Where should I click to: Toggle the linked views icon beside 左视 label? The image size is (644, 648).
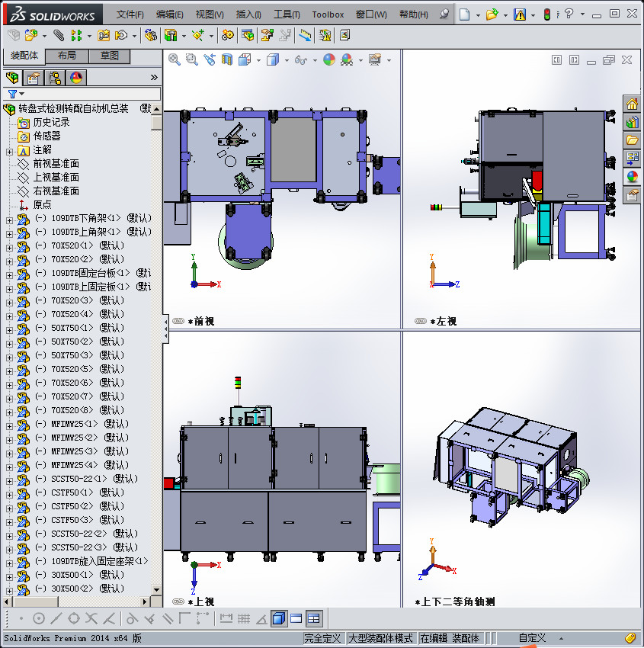[x=420, y=321]
